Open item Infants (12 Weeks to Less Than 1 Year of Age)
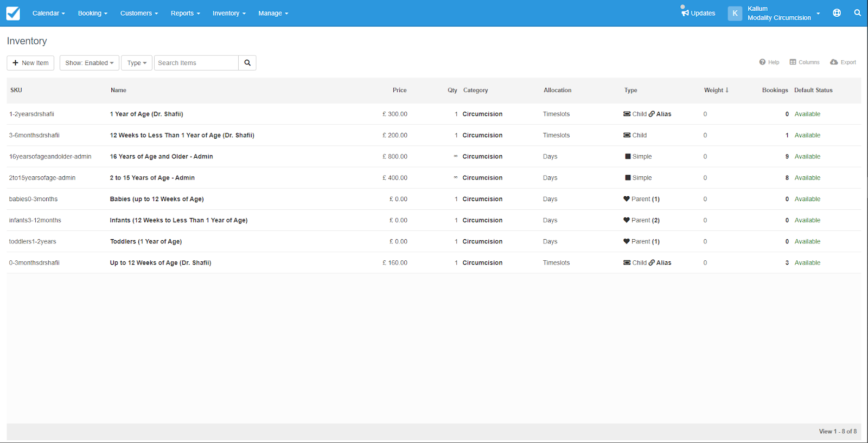The height and width of the screenshot is (443, 868). coord(178,220)
